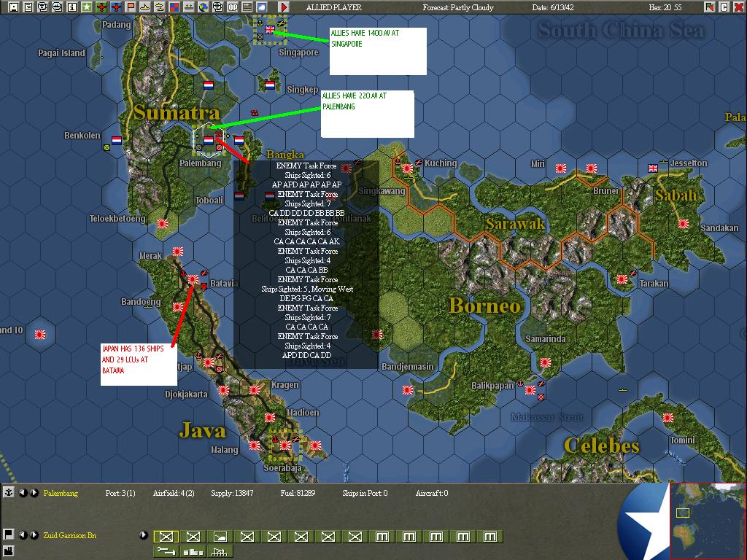Select the Dutch flag at Palembang hex

coord(208,141)
